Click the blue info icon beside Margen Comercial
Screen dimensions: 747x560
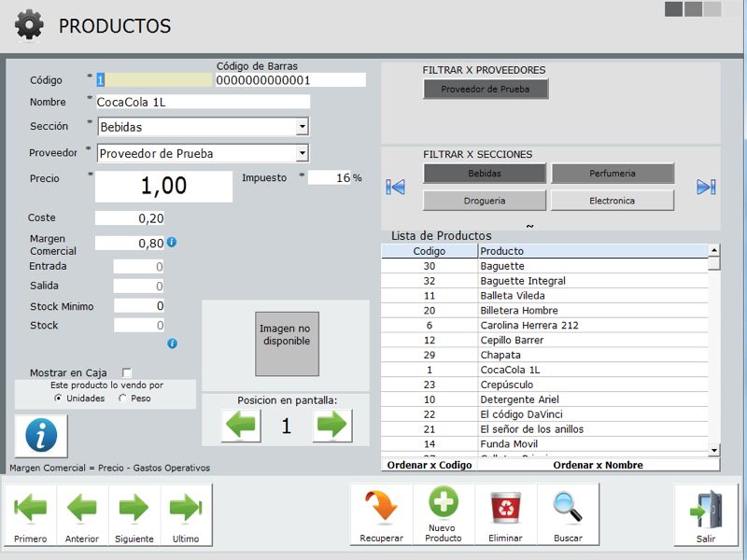coord(171,243)
